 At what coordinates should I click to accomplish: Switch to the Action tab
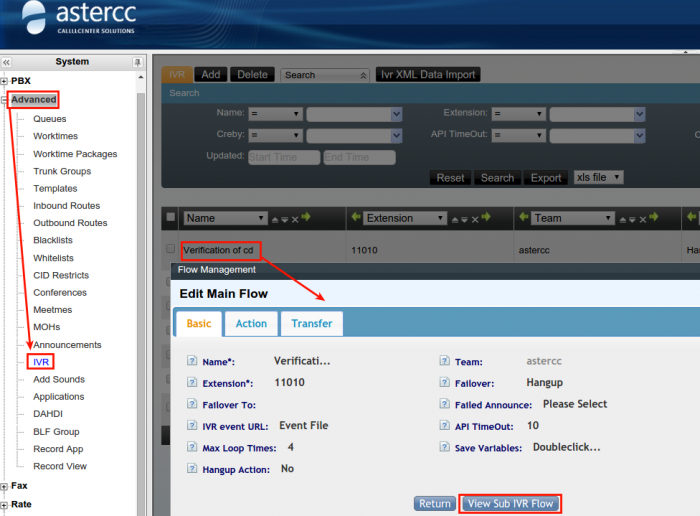tap(251, 323)
